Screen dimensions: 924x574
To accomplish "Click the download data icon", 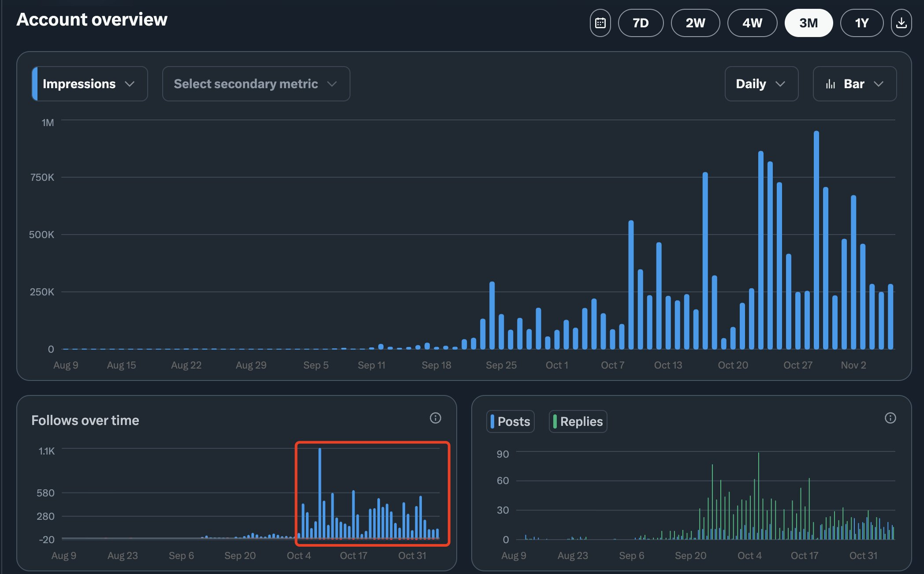I will click(901, 23).
